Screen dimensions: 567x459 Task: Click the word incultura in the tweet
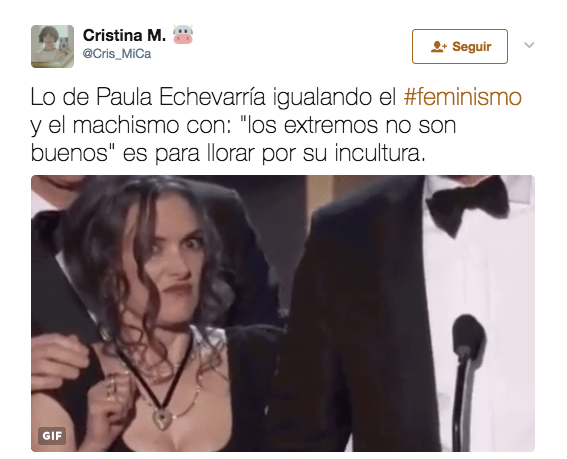click(380, 153)
